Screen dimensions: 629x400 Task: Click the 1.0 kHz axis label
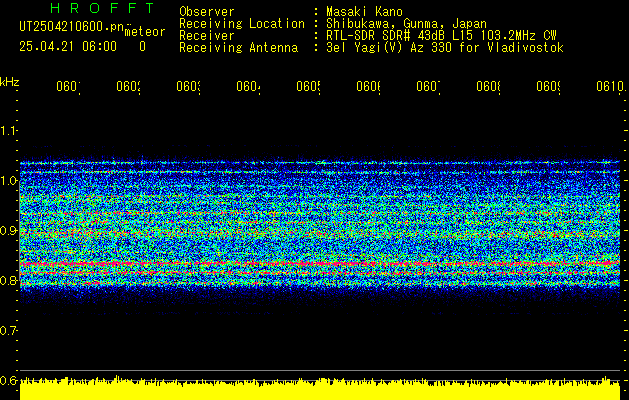[8, 181]
